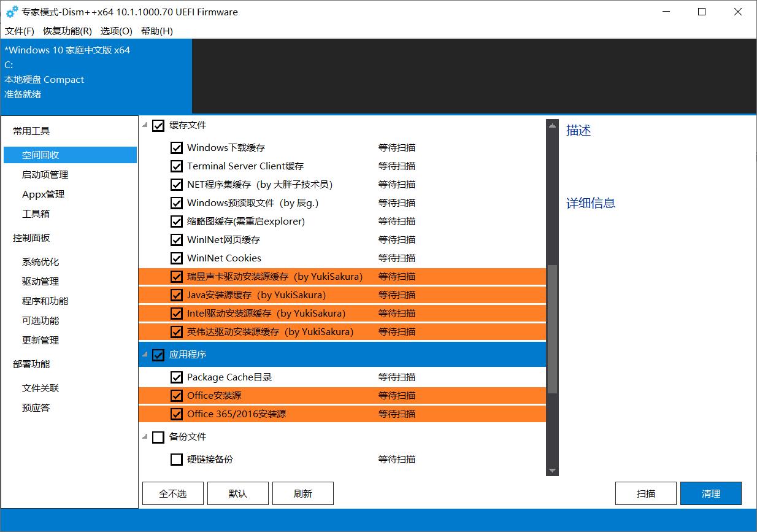This screenshot has width=757, height=532.
Task: Click the Dism++ gear icon in title bar
Action: [x=12, y=12]
